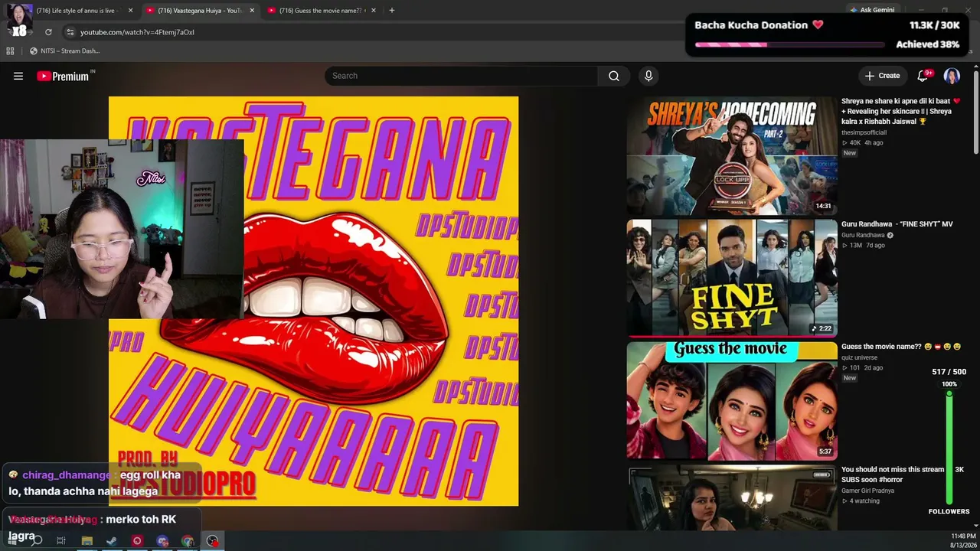Open OBS recording app in taskbar
The image size is (980, 551).
213,541
